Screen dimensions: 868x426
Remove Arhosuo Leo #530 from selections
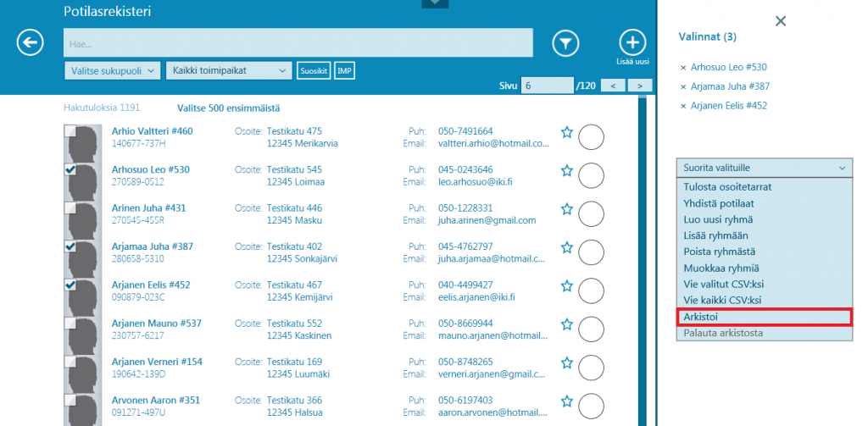(x=683, y=68)
